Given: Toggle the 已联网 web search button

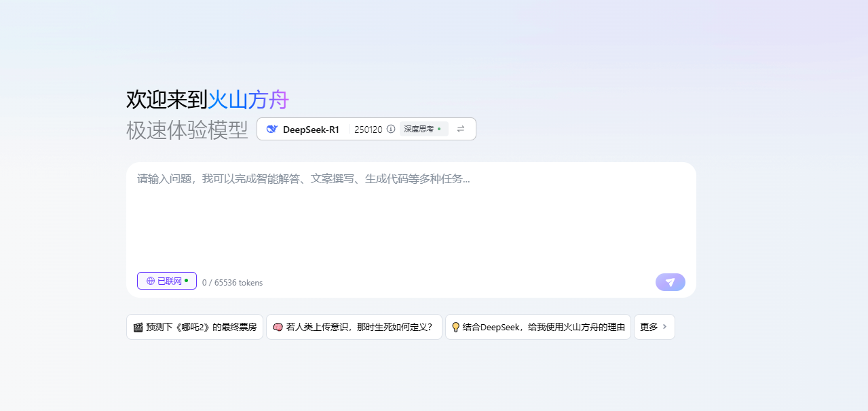Looking at the screenshot, I should point(167,281).
